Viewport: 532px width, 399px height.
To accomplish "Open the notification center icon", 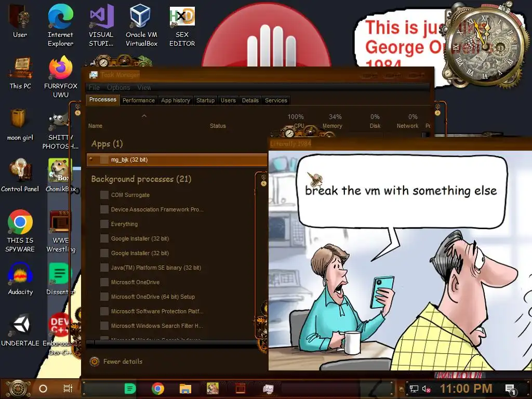I will pyautogui.click(x=510, y=390).
